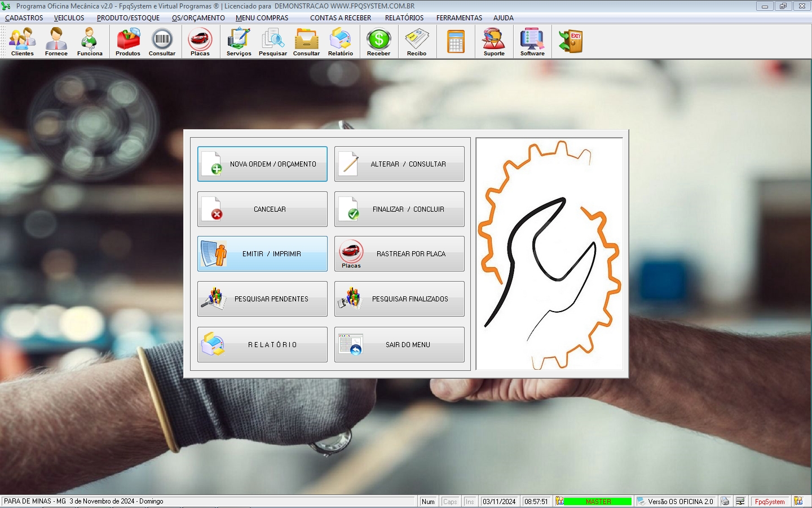812x508 pixels.
Task: Open Placas in the top toolbar
Action: click(200, 42)
